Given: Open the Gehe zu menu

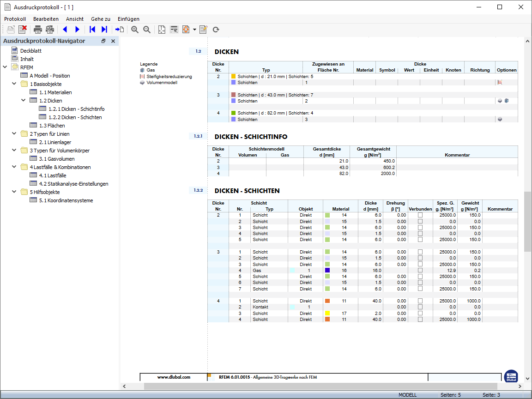Looking at the screenshot, I should [x=100, y=19].
